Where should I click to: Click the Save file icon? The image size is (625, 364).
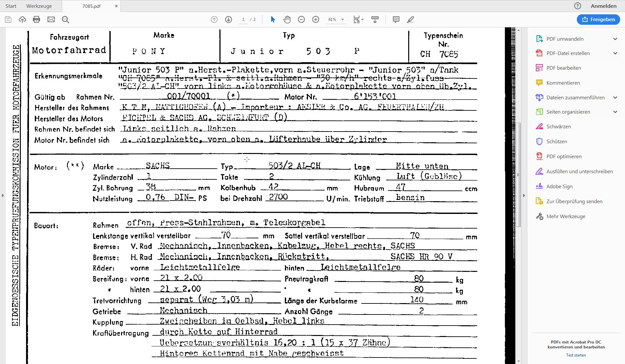(x=8, y=20)
